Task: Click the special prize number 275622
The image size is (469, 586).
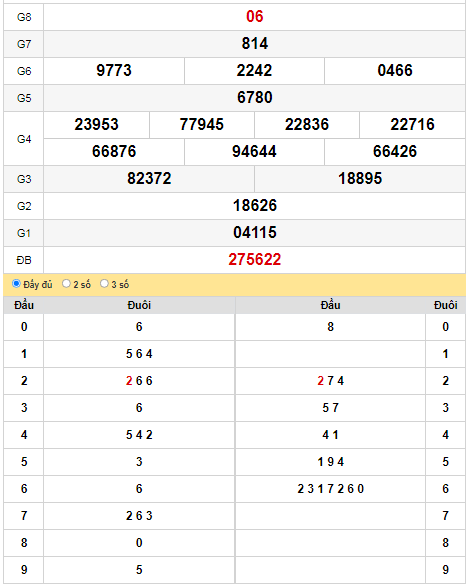Action: pos(254,260)
